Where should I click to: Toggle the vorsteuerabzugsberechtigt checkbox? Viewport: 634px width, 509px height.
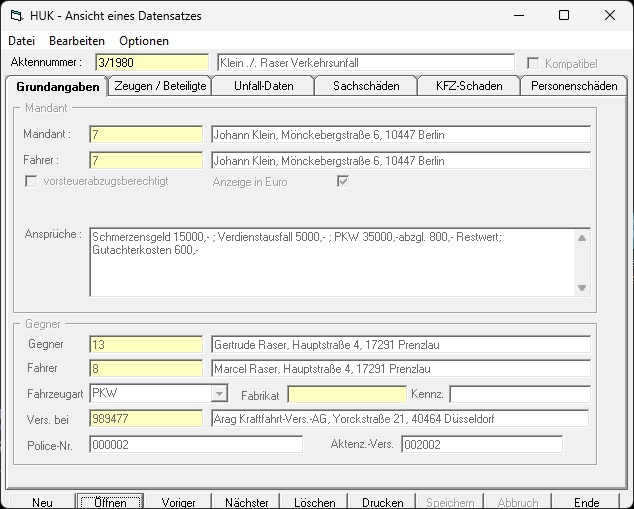31,181
